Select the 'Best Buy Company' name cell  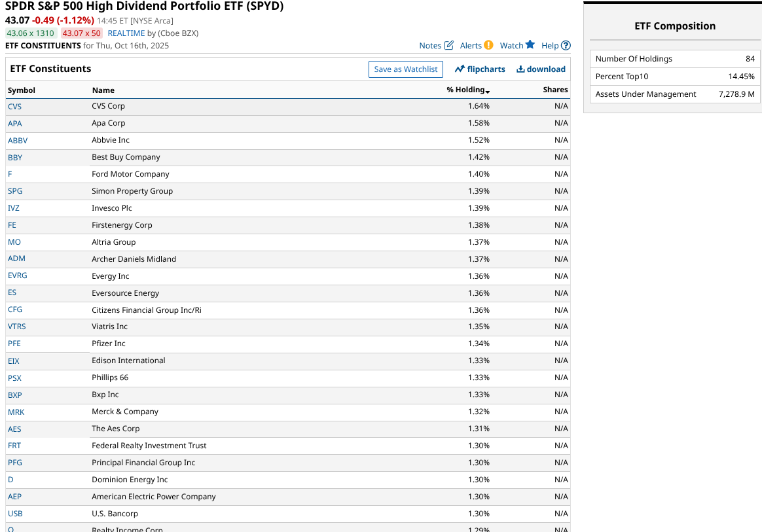126,157
